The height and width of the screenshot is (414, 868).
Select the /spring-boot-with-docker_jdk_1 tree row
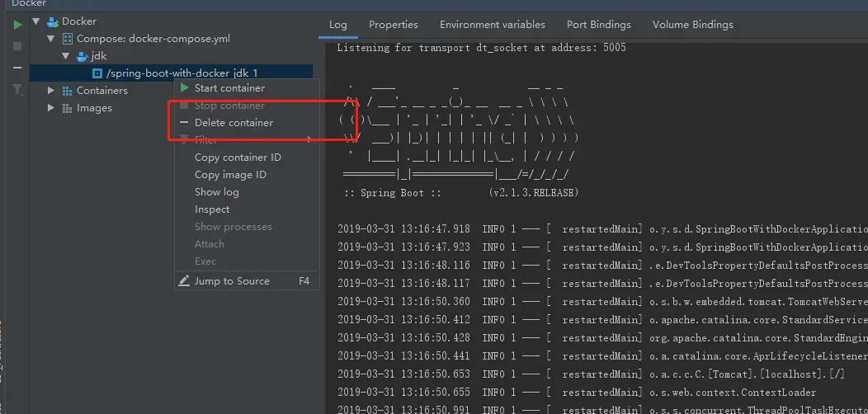click(171, 73)
